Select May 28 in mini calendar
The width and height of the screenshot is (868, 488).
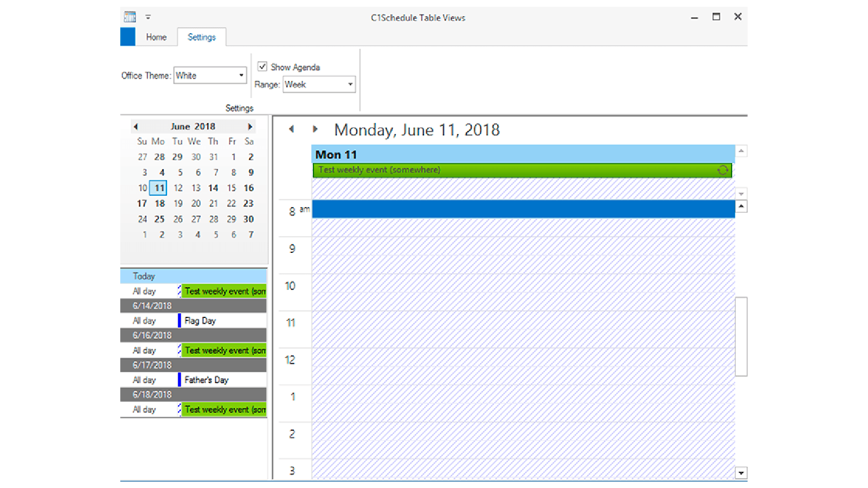[x=159, y=157]
